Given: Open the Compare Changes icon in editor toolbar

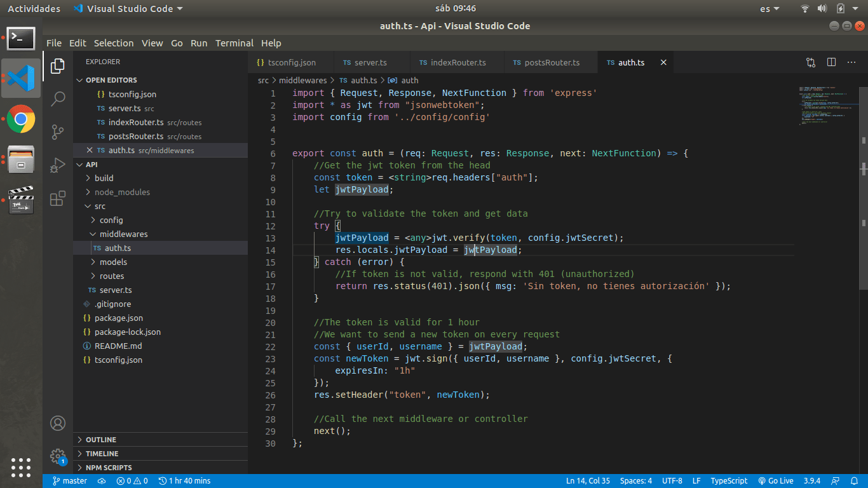Looking at the screenshot, I should (811, 62).
